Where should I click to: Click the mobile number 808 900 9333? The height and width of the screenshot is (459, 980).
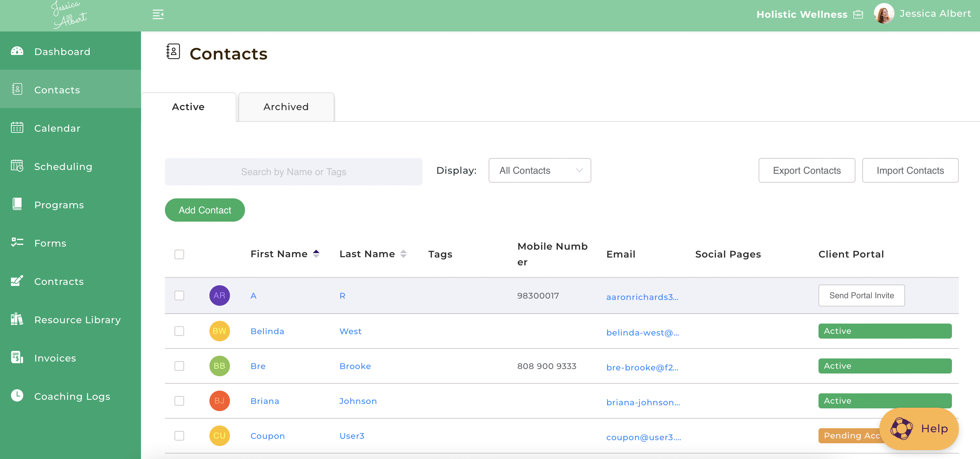547,366
